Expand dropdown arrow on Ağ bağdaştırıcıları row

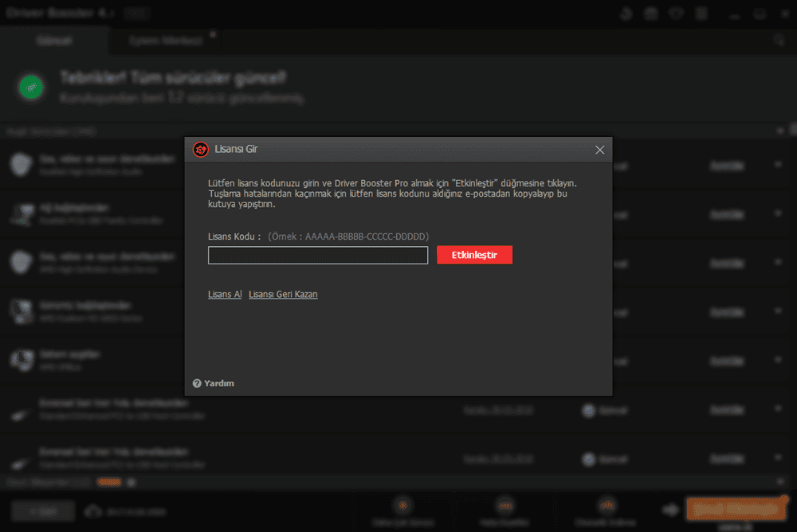tap(778, 213)
